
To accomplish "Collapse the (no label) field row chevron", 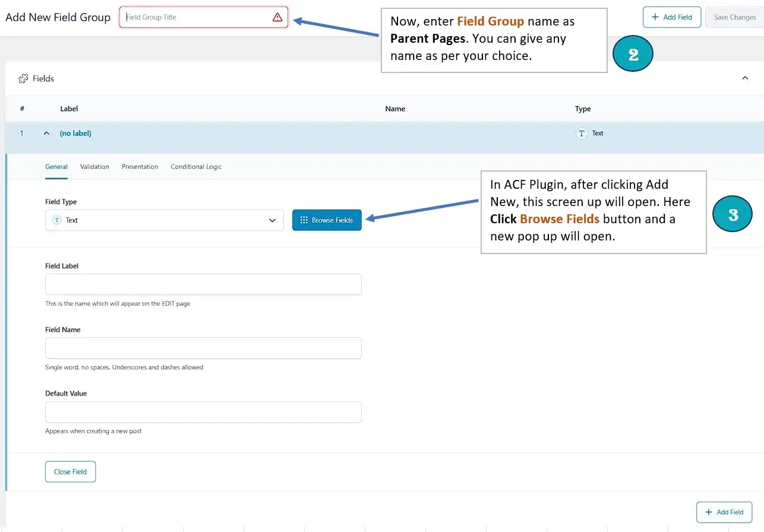I will (x=47, y=134).
